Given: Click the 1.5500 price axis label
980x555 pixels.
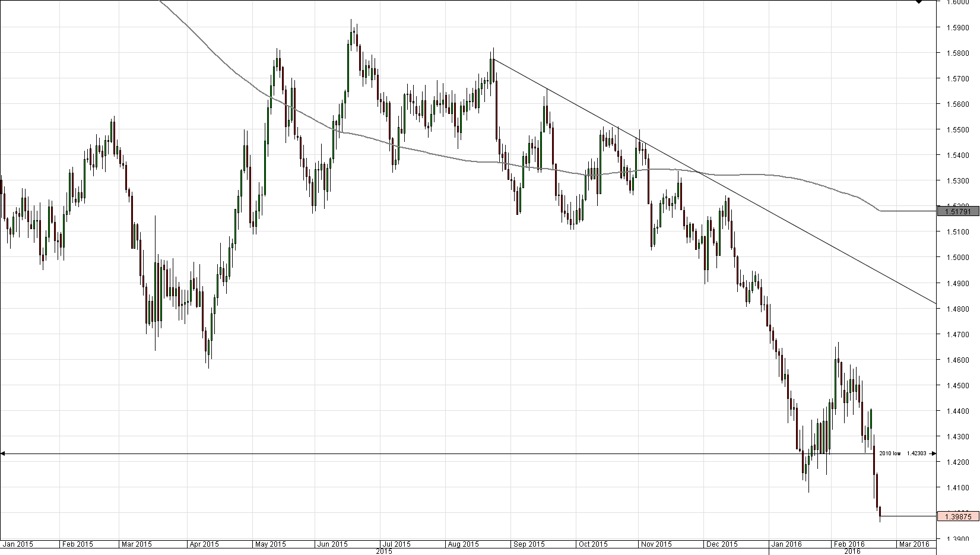Looking at the screenshot, I should [x=959, y=129].
